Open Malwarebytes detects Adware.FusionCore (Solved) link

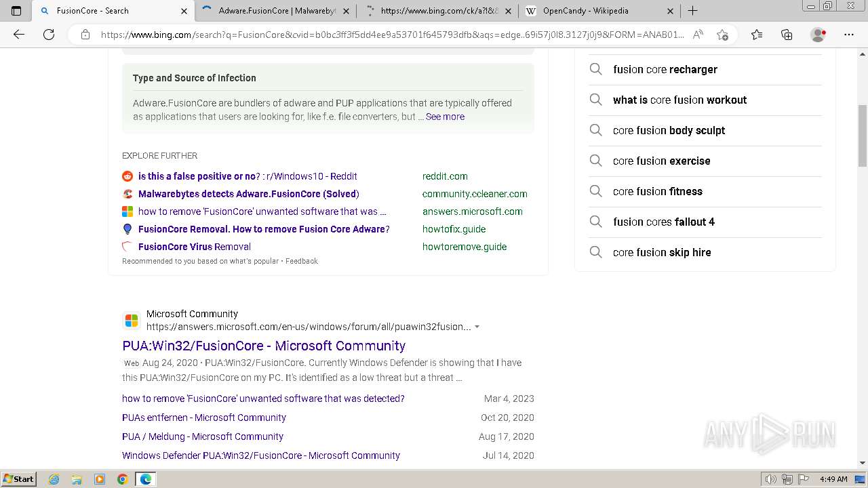[248, 194]
